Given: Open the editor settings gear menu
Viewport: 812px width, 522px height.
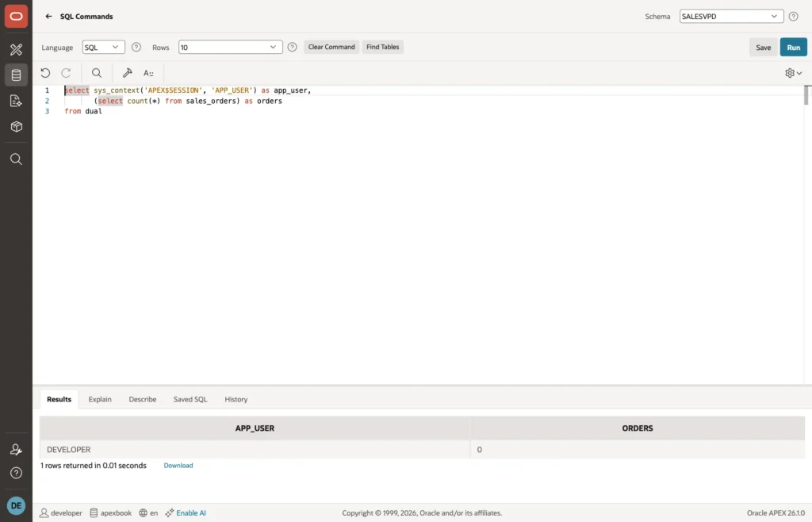Looking at the screenshot, I should tap(793, 73).
